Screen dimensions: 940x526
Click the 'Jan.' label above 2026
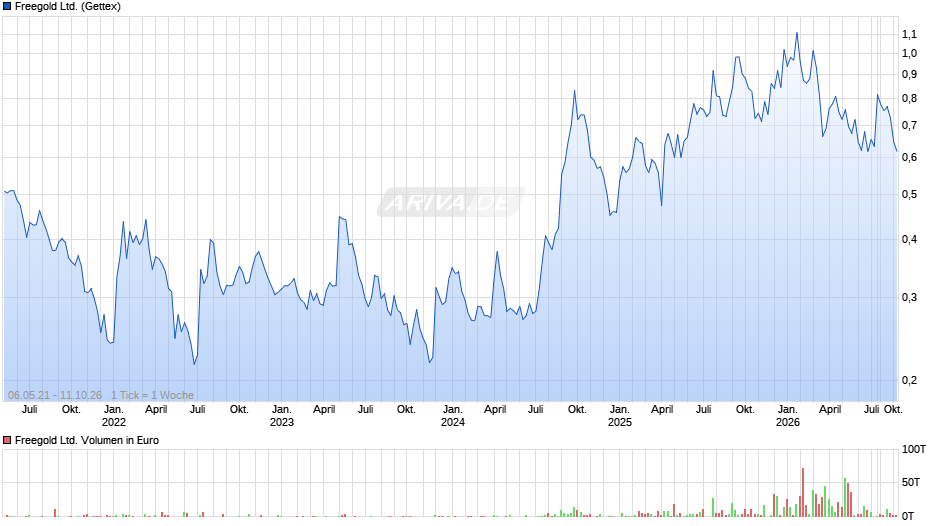[x=788, y=409]
